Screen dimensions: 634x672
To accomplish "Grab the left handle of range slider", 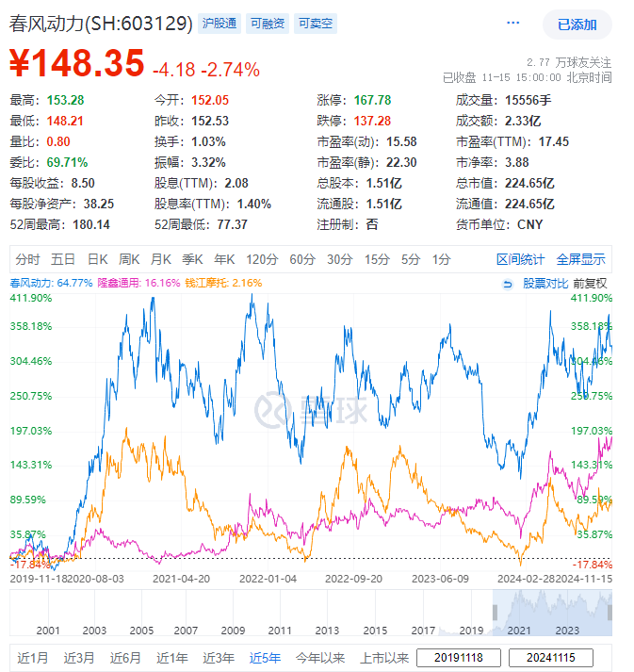I will coord(495,613).
